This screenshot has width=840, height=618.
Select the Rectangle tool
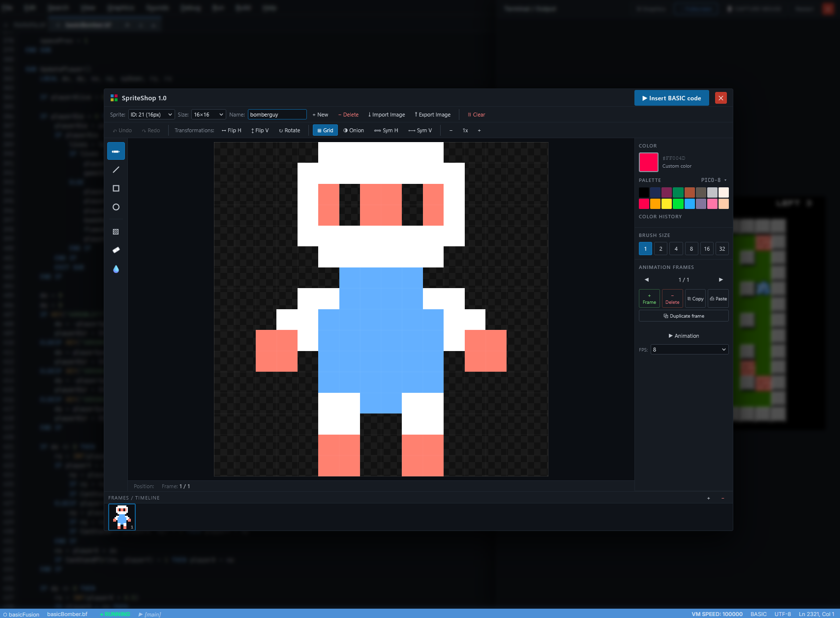116,188
